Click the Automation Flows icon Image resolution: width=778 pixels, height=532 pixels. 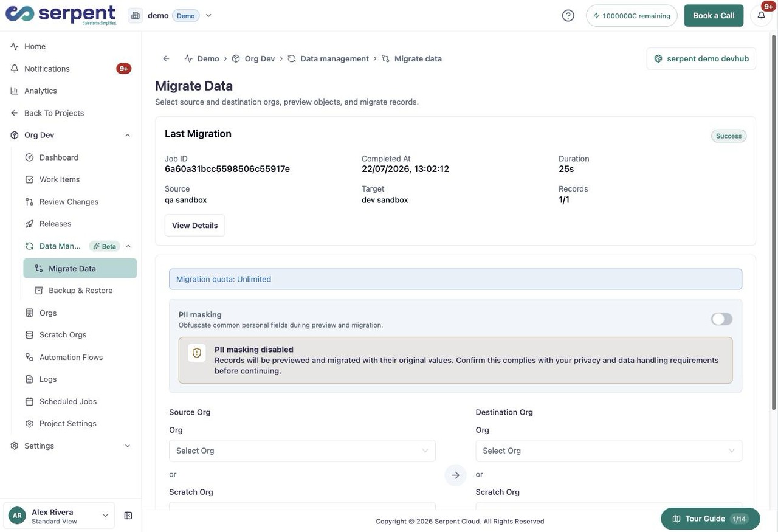point(29,358)
